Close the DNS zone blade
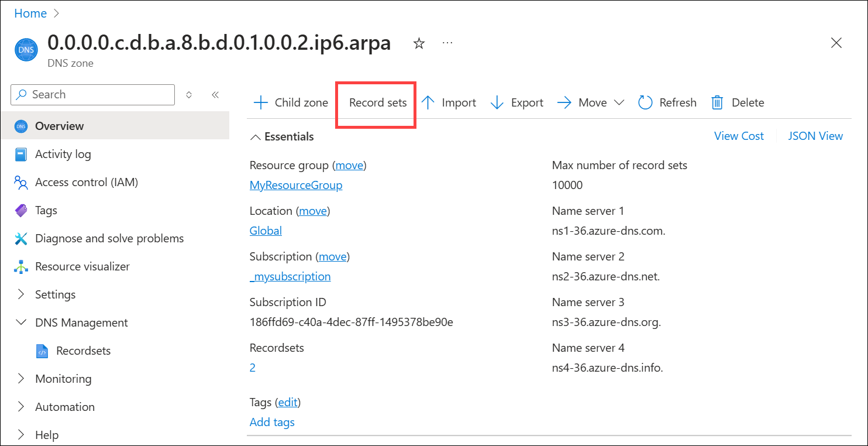Screen dimensions: 868x446 coord(836,43)
